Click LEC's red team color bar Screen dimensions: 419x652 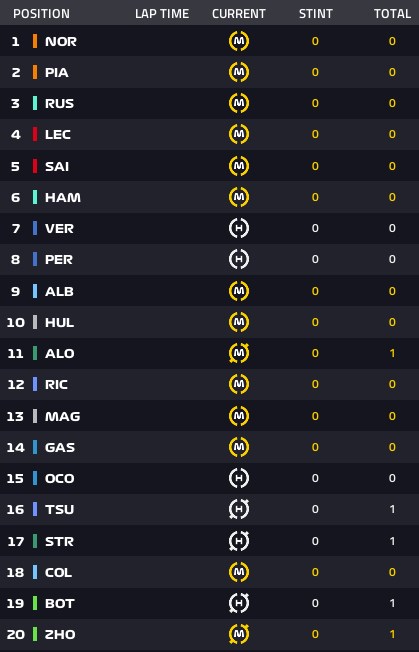click(x=35, y=134)
